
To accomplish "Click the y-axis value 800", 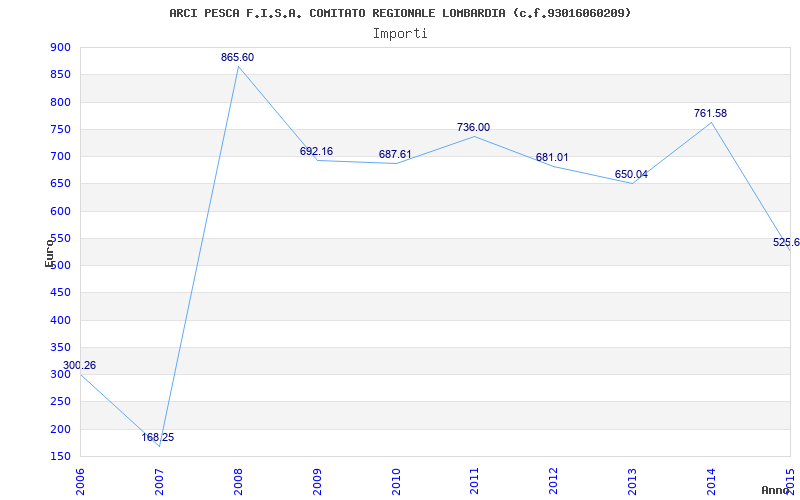I will tap(60, 102).
